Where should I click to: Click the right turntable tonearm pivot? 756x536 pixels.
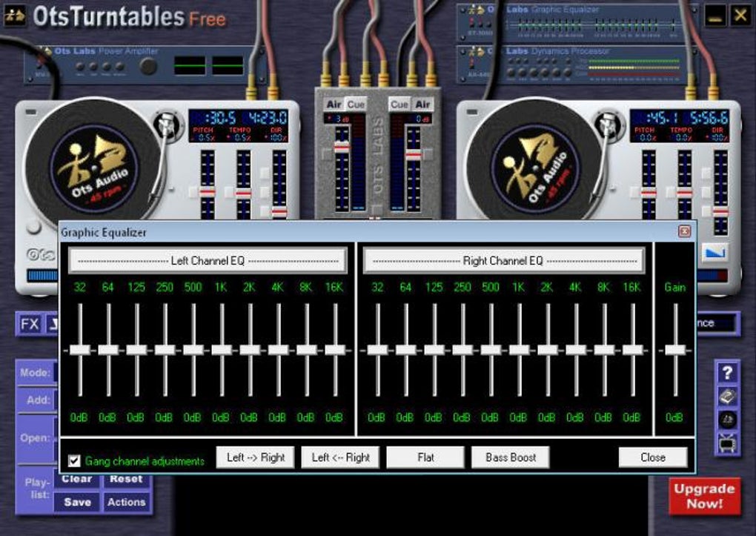coord(608,125)
